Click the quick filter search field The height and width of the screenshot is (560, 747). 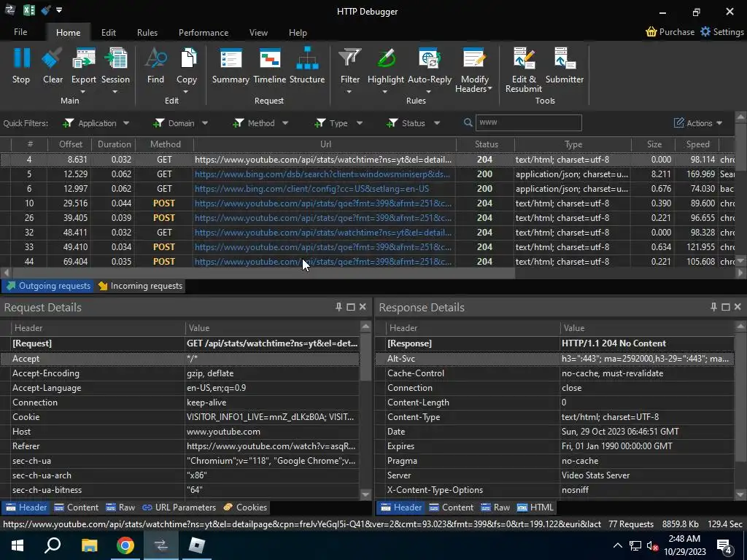528,122
